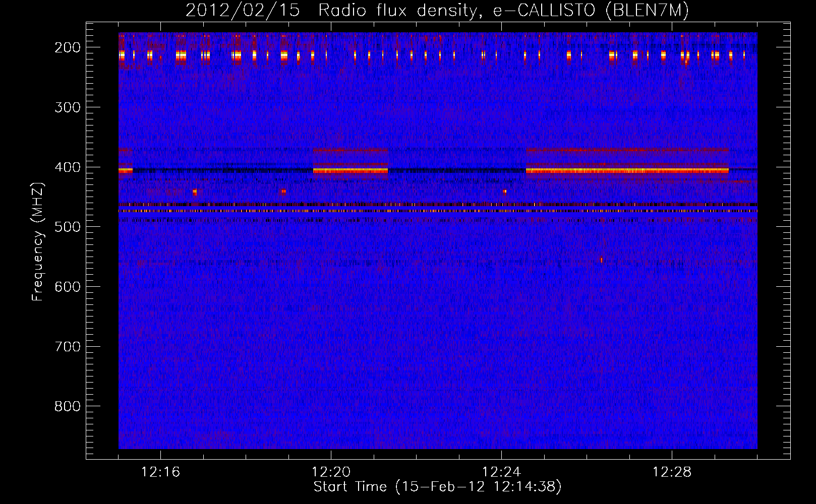Click the 12:16 time tick label
Screen dimensions: 816x504
tap(160, 472)
